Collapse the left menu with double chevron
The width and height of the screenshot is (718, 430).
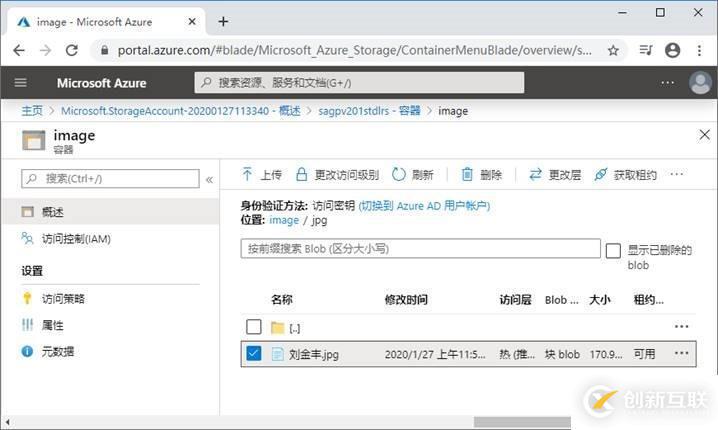209,180
